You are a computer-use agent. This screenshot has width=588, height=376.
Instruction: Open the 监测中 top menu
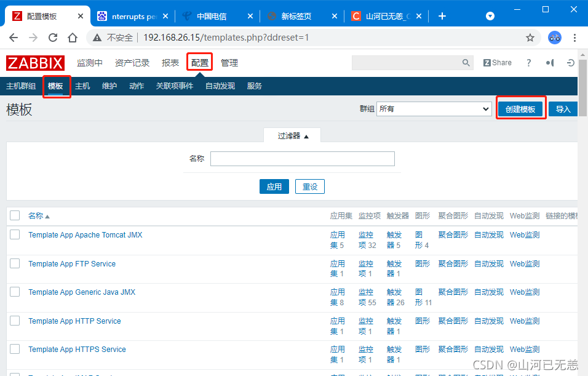click(x=90, y=63)
